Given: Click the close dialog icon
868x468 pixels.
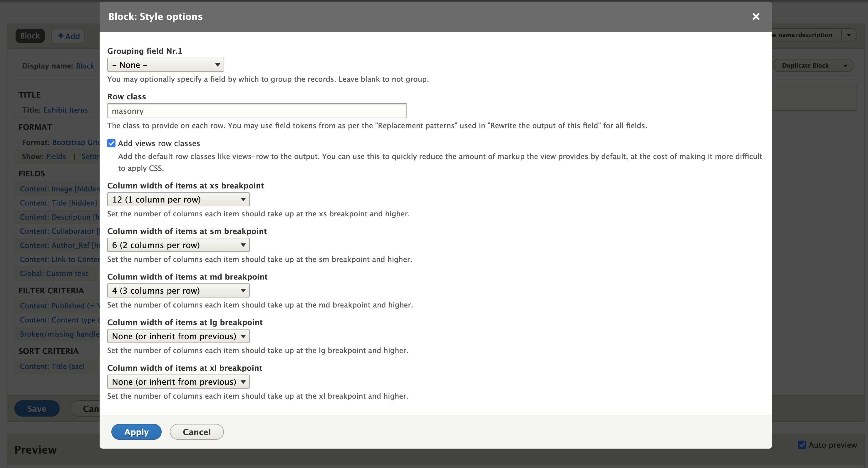Looking at the screenshot, I should tap(756, 16).
